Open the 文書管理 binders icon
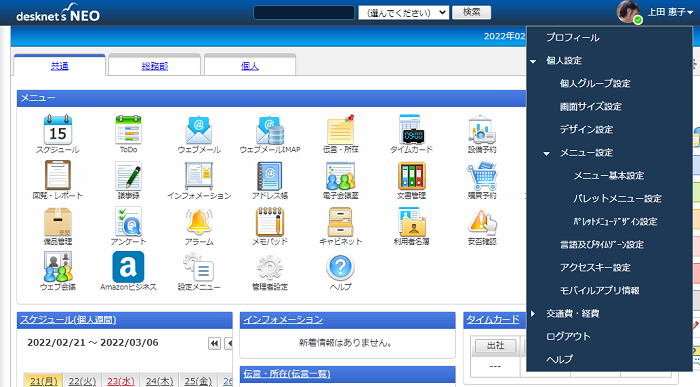The image size is (700, 387). coord(411,175)
